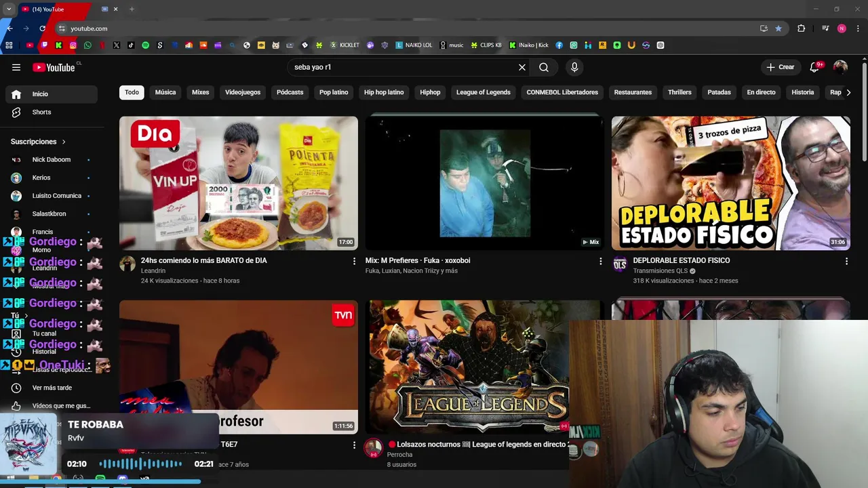Screen dimensions: 868x488
Task: Bookmark this page with the star icon
Action: pyautogui.click(x=778, y=28)
